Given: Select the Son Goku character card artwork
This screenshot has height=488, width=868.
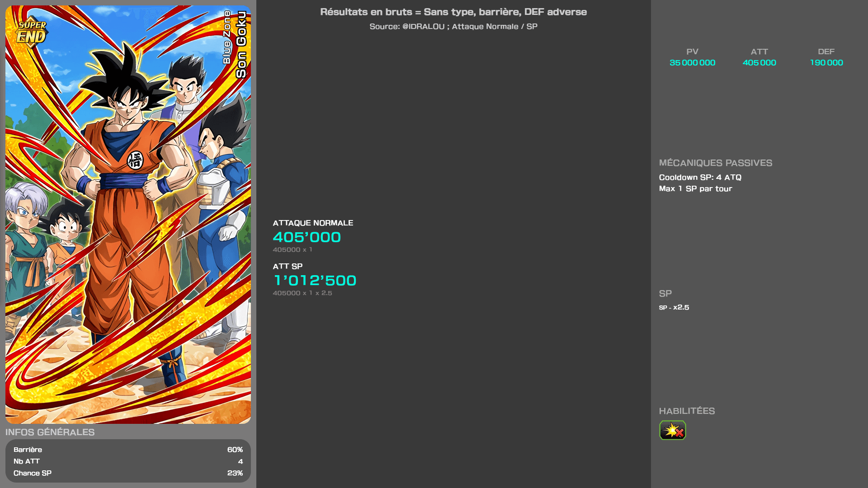Looking at the screenshot, I should click(x=128, y=215).
